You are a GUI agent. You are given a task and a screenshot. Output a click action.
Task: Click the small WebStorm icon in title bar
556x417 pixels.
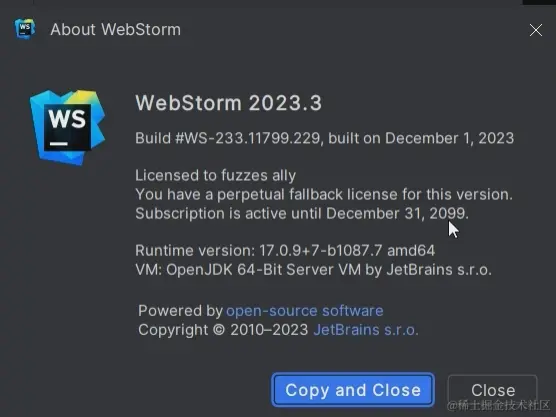(25, 29)
